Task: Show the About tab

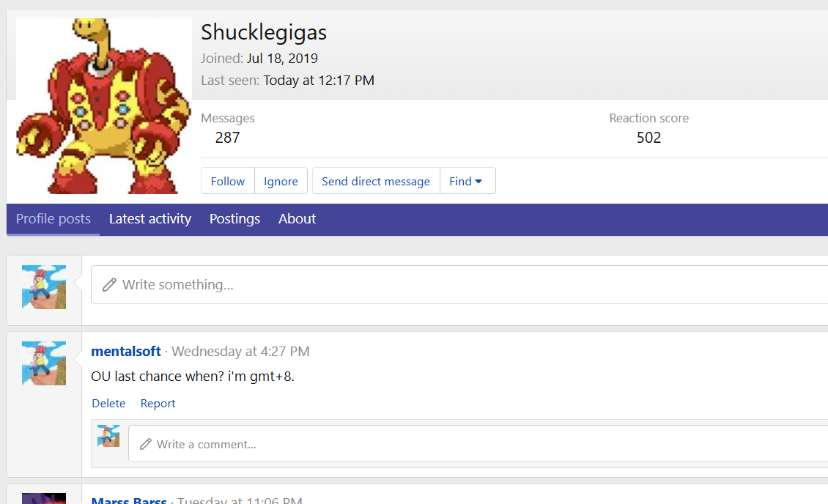Action: [297, 219]
